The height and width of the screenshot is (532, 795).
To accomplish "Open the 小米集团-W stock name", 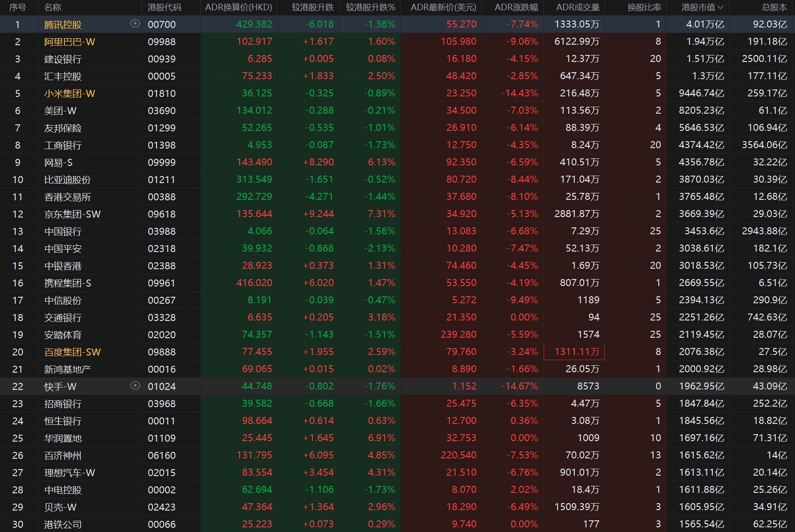I will tap(69, 94).
